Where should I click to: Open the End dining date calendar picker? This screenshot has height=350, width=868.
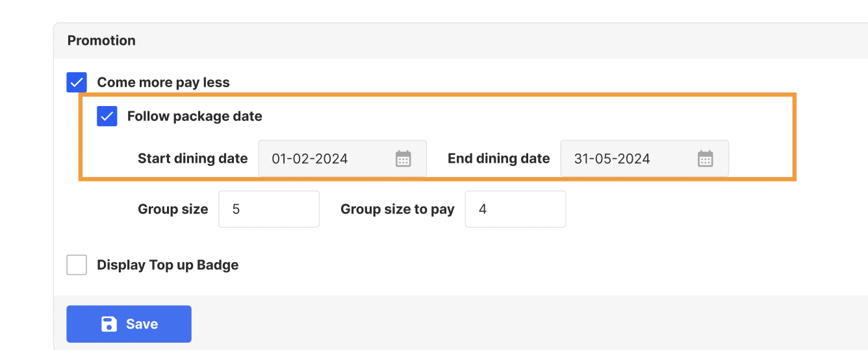tap(706, 159)
